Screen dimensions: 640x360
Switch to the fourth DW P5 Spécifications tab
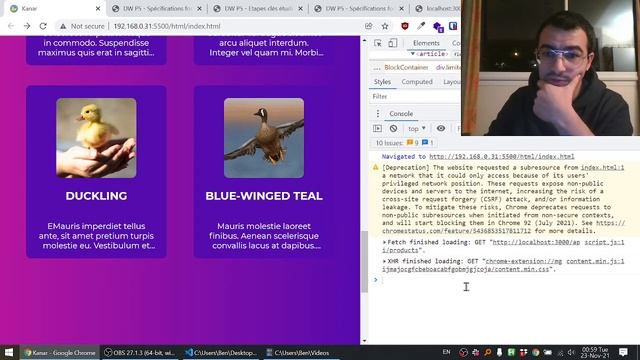point(359,9)
